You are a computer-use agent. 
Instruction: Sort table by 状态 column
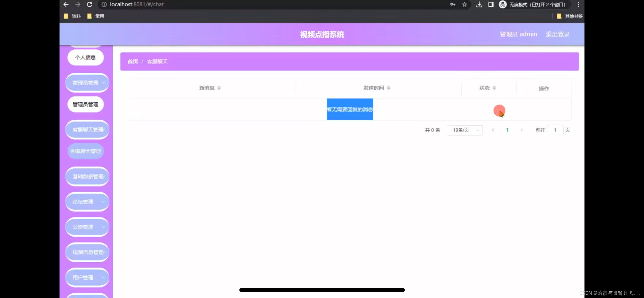(494, 88)
